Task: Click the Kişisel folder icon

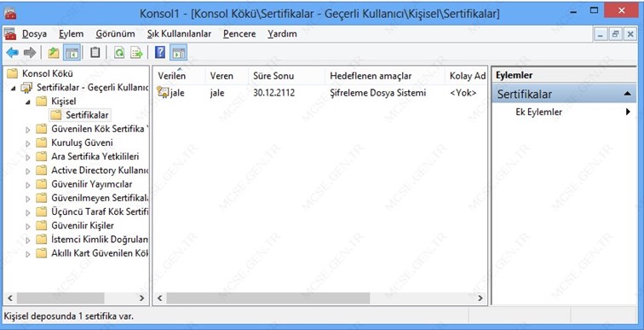Action: (41, 101)
